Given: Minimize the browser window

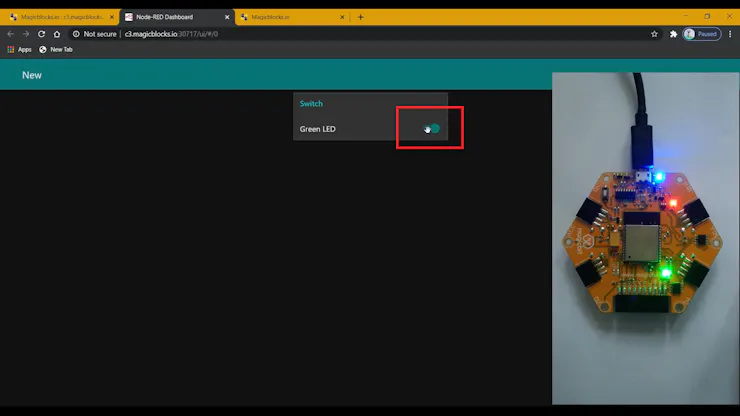Looking at the screenshot, I should (x=685, y=16).
